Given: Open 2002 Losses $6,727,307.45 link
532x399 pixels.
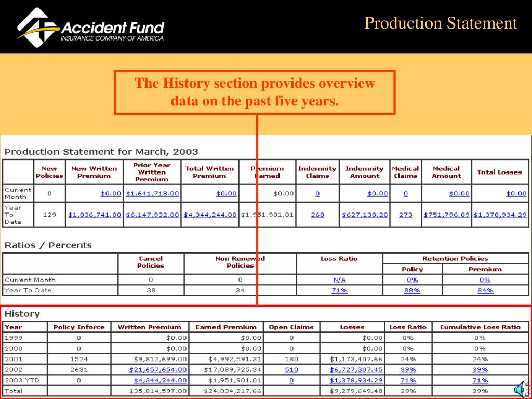Looking at the screenshot, I should tap(356, 370).
